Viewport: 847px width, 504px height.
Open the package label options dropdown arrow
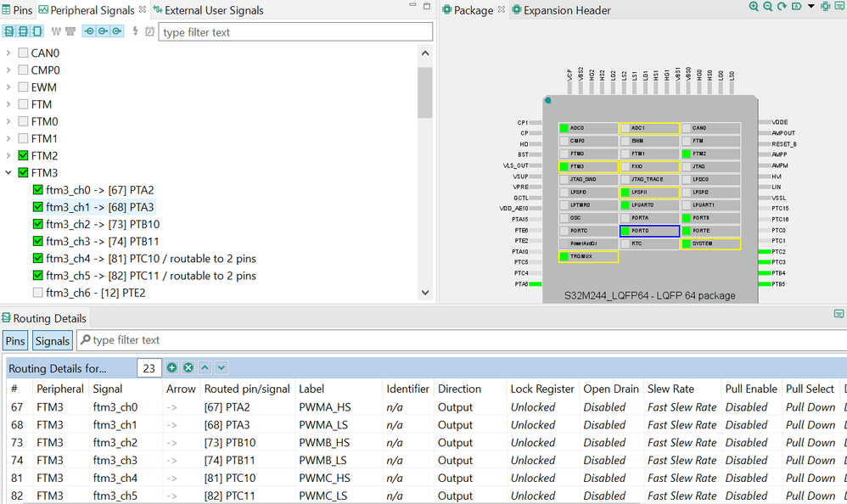pyautogui.click(x=811, y=7)
